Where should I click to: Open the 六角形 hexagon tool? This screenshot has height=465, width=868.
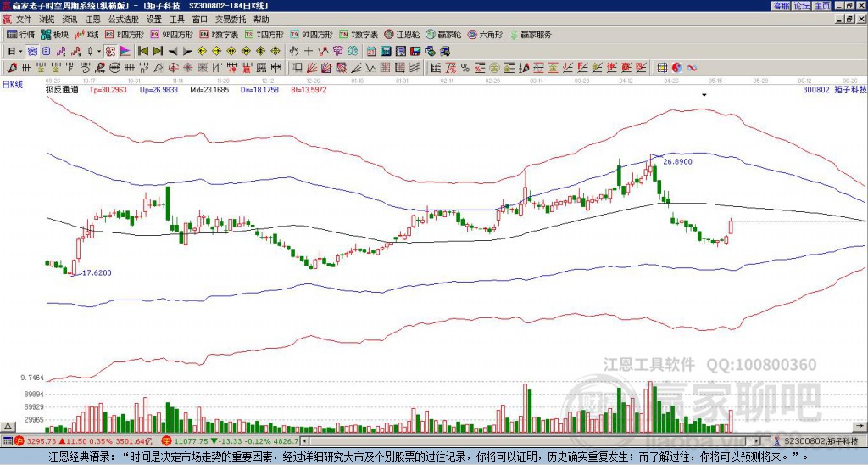(x=486, y=34)
